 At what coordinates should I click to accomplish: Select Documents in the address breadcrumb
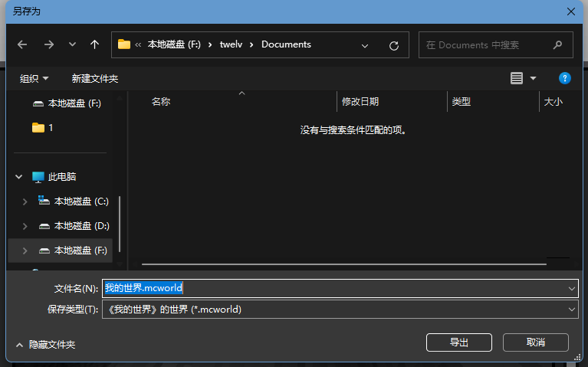point(286,44)
